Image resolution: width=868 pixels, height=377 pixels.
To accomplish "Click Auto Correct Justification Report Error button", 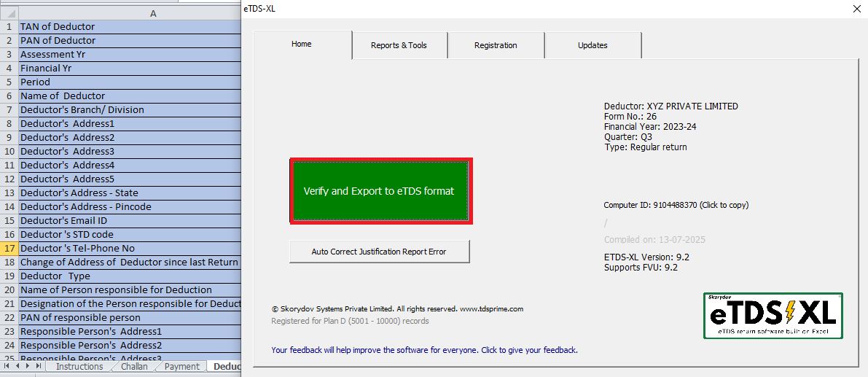I will [379, 252].
